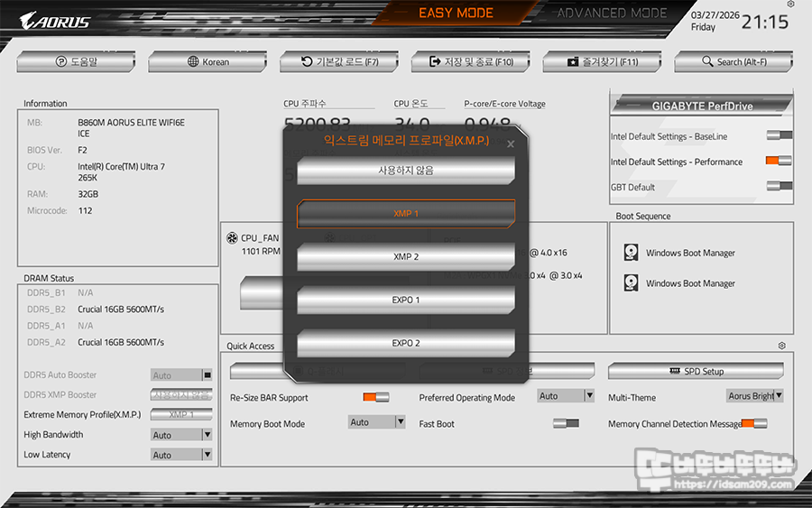Open High Bandwidth Auto dropdown

tap(181, 435)
